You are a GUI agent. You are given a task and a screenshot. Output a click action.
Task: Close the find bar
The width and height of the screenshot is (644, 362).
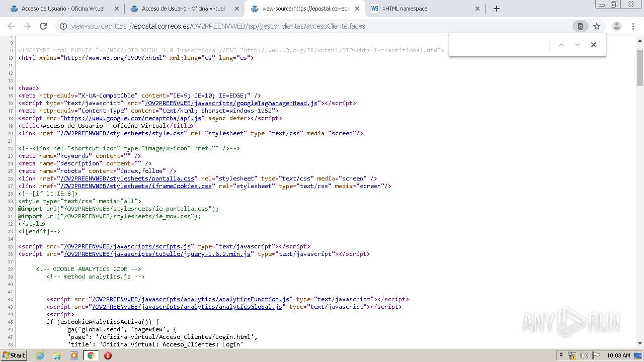click(x=594, y=45)
